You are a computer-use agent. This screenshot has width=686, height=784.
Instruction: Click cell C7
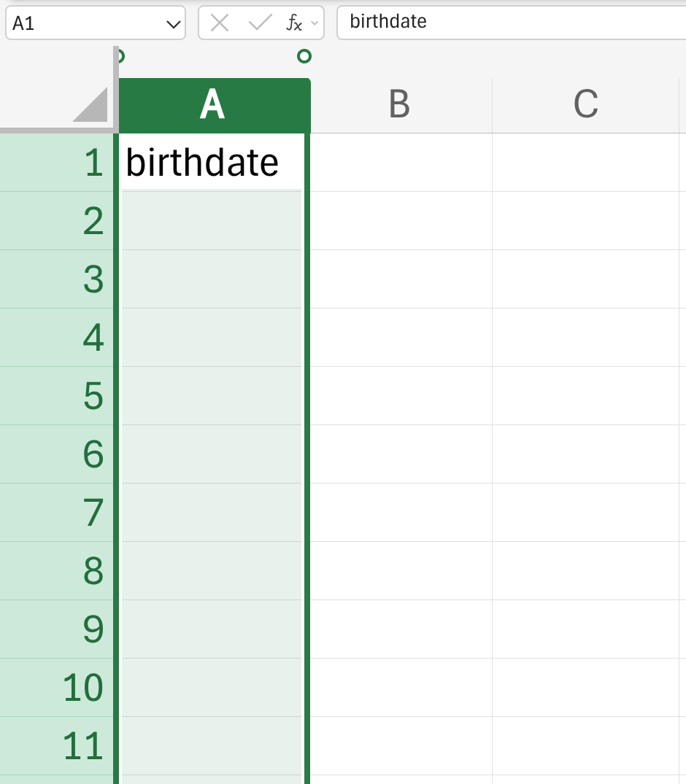pyautogui.click(x=585, y=513)
